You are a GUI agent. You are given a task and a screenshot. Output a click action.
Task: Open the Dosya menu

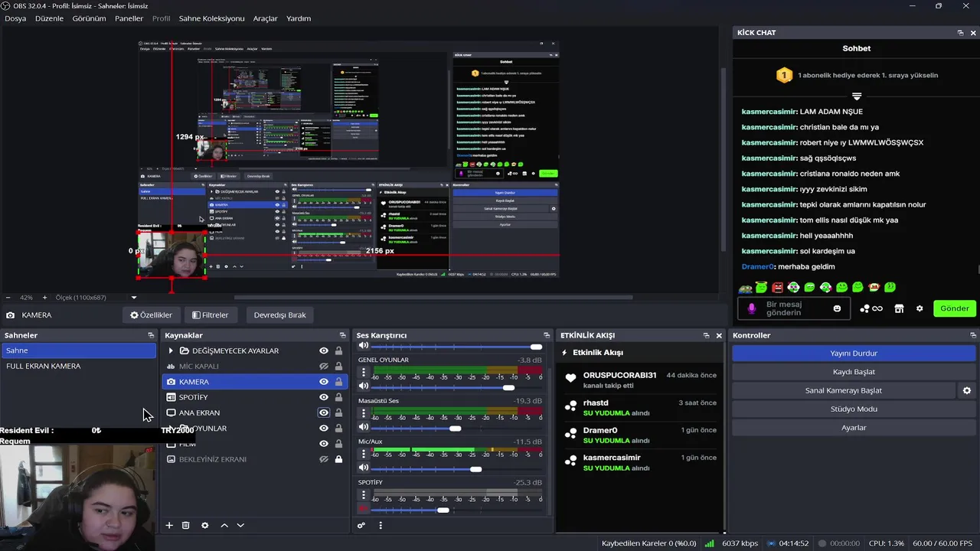coord(15,18)
